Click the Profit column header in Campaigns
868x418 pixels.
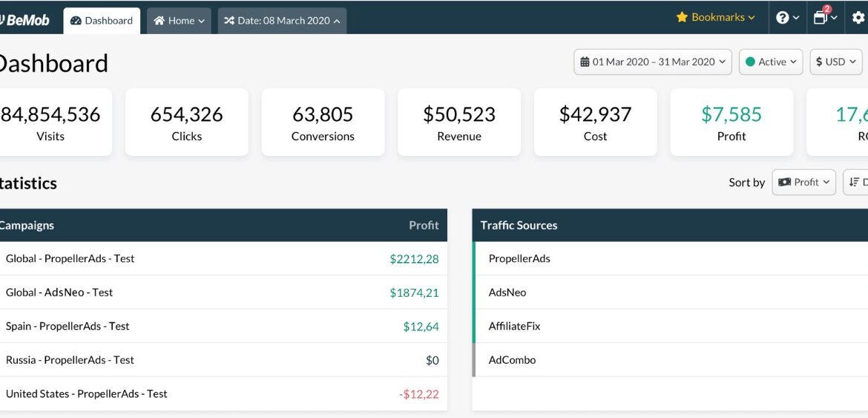(x=424, y=225)
